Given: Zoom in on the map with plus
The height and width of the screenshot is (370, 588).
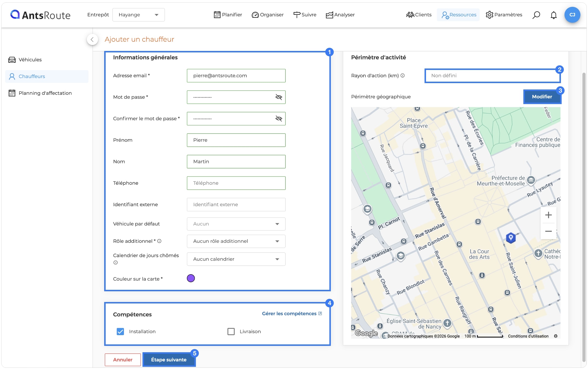Looking at the screenshot, I should [548, 215].
